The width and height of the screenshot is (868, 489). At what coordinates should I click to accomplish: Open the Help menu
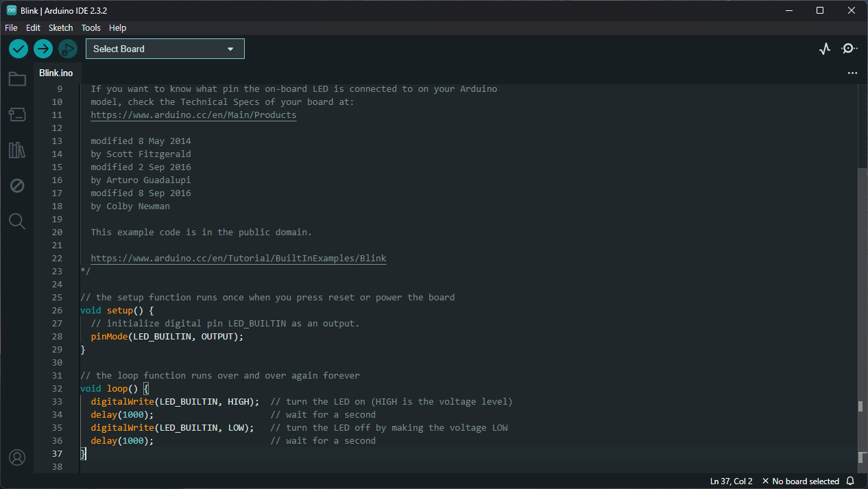pyautogui.click(x=117, y=28)
